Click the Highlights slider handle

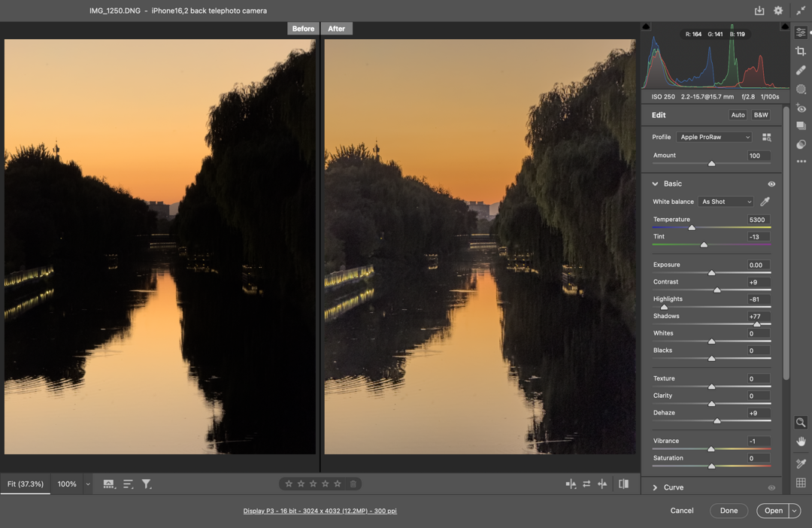(x=664, y=307)
